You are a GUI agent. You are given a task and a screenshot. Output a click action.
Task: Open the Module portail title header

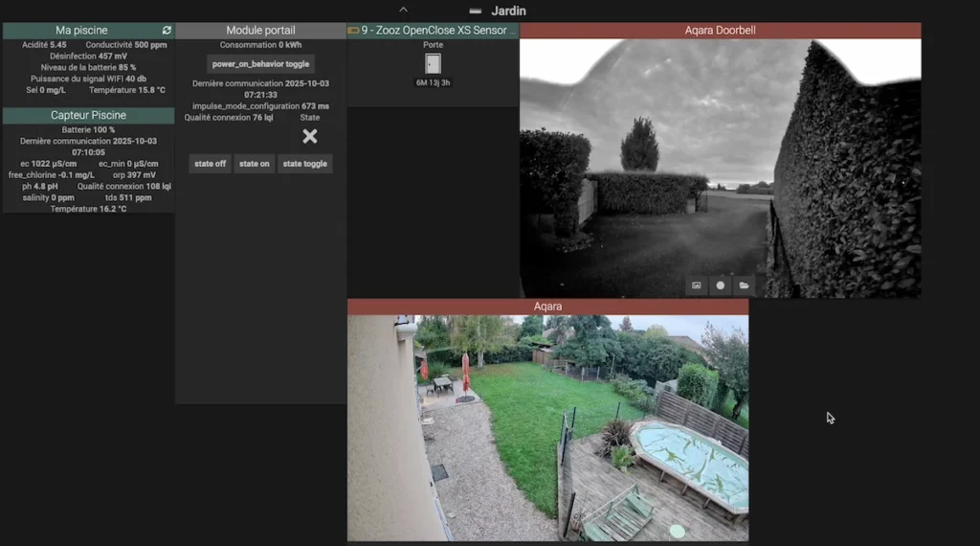pyautogui.click(x=260, y=31)
